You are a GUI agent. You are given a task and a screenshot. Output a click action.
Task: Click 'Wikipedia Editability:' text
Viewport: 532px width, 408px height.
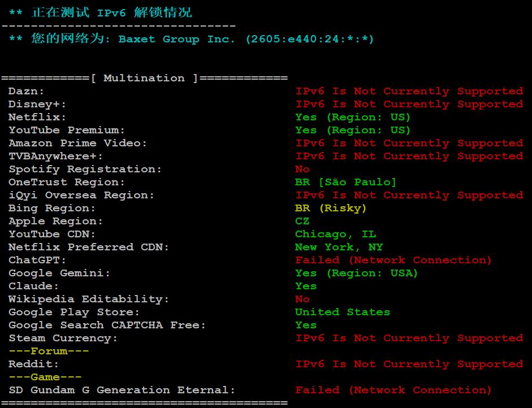coord(89,299)
